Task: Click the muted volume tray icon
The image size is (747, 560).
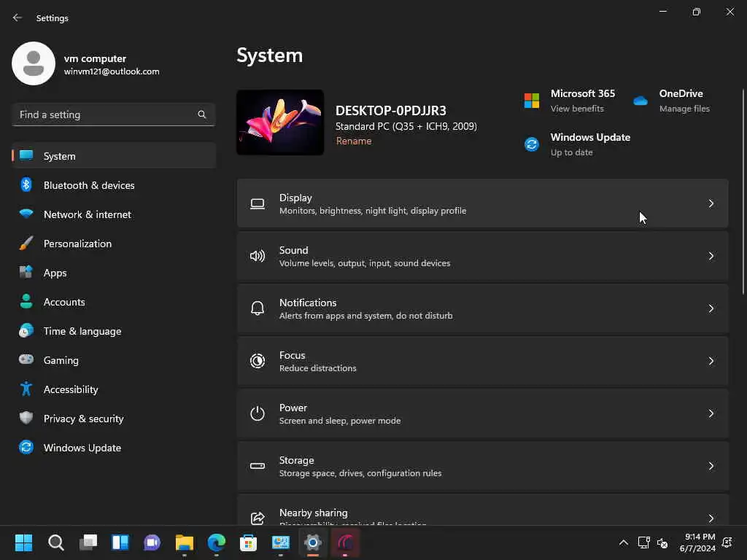Action: [x=662, y=542]
